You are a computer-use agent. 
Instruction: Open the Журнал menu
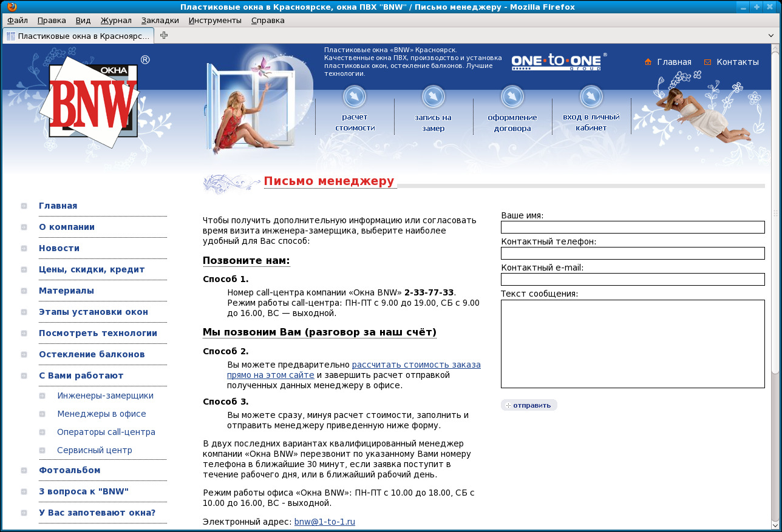click(x=116, y=20)
